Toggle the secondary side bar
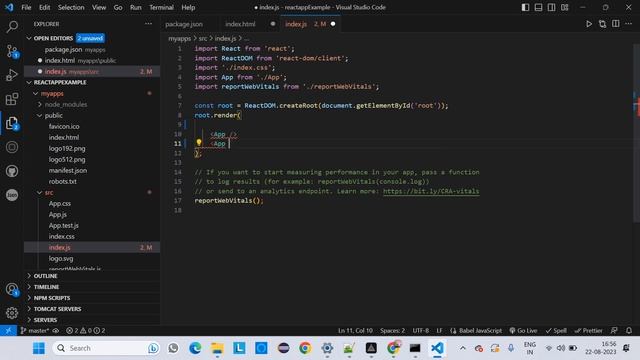This screenshot has width=640, height=360. pos(551,7)
